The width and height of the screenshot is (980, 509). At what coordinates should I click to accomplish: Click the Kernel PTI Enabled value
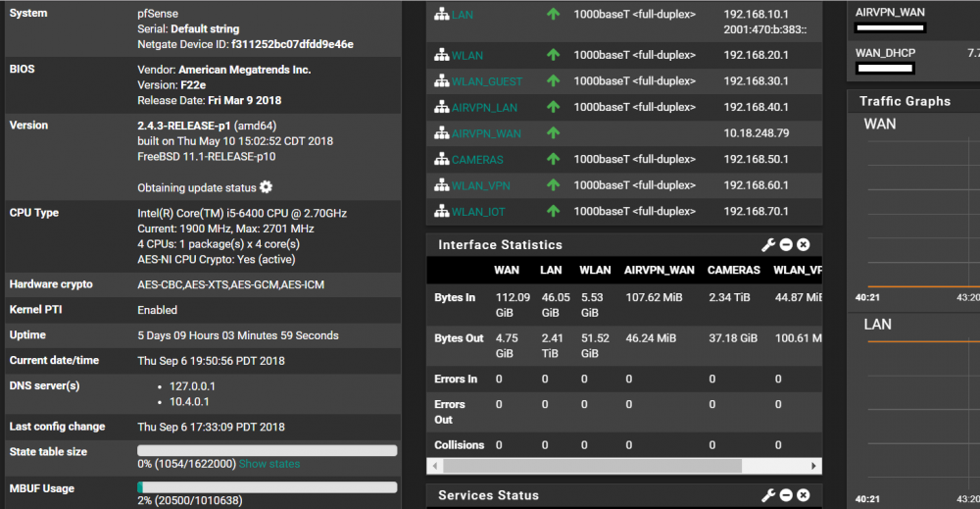pyautogui.click(x=158, y=310)
